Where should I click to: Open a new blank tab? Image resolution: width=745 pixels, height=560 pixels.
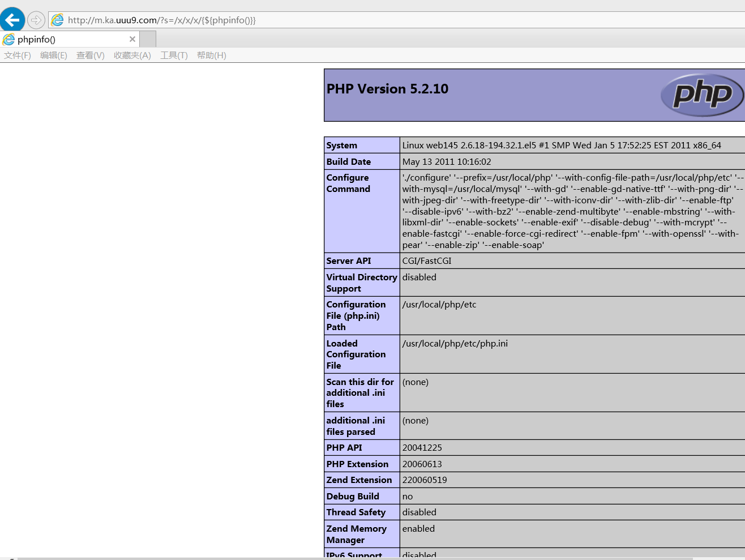pos(148,39)
